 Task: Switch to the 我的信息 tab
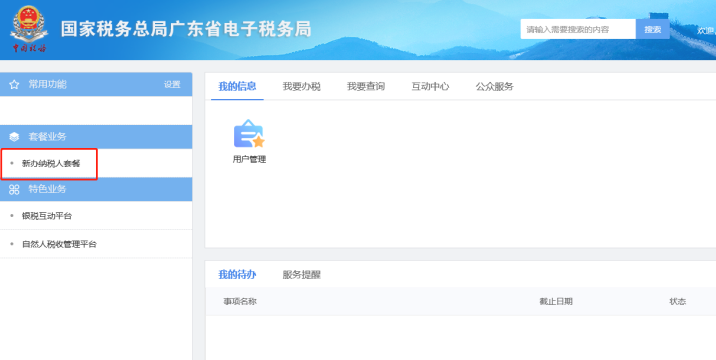237,86
